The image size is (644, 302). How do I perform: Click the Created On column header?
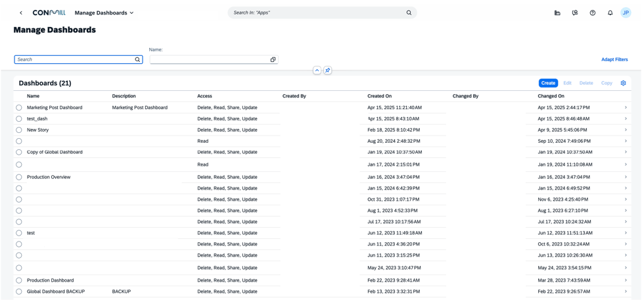click(x=380, y=96)
